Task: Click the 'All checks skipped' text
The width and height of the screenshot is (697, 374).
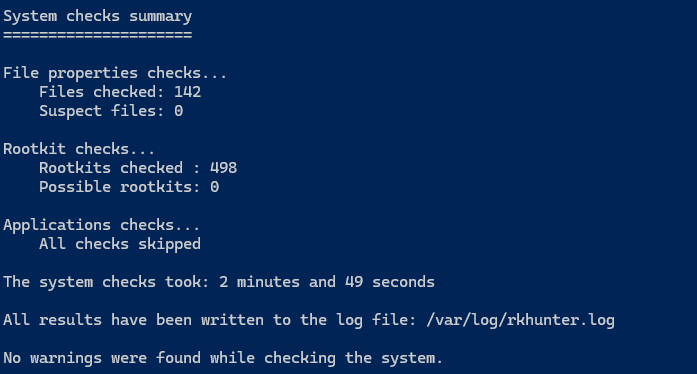Action: tap(120, 244)
